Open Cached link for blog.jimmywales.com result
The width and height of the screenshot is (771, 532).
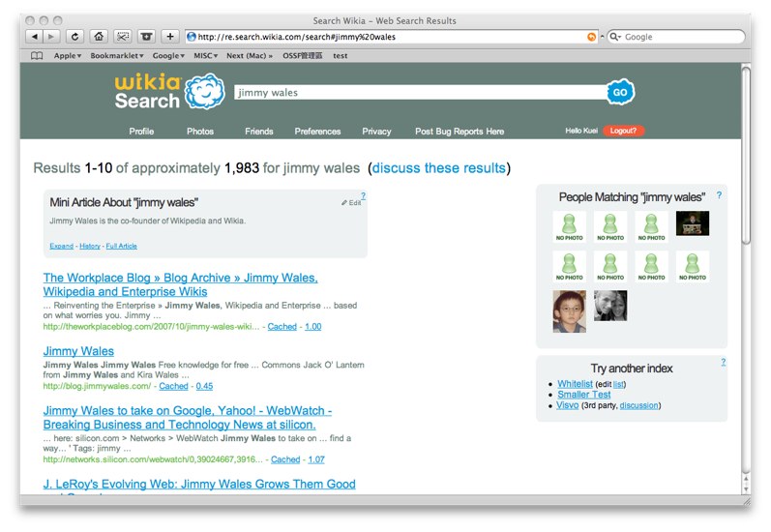pyautogui.click(x=173, y=386)
